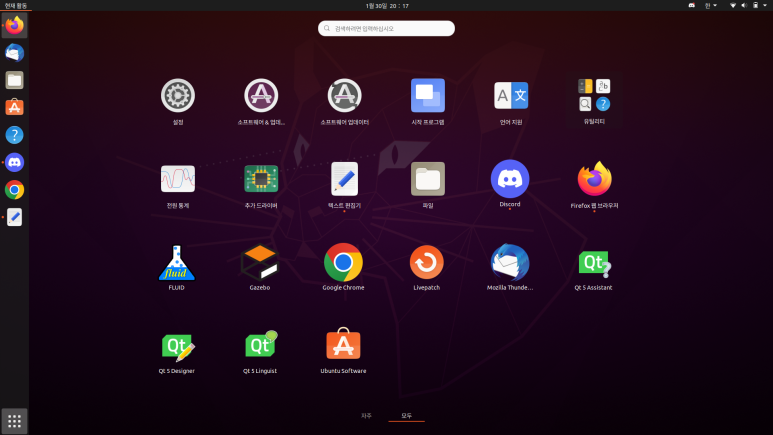The image size is (773, 435).
Task: Launch Text Editor from app grid
Action: coord(345,179)
